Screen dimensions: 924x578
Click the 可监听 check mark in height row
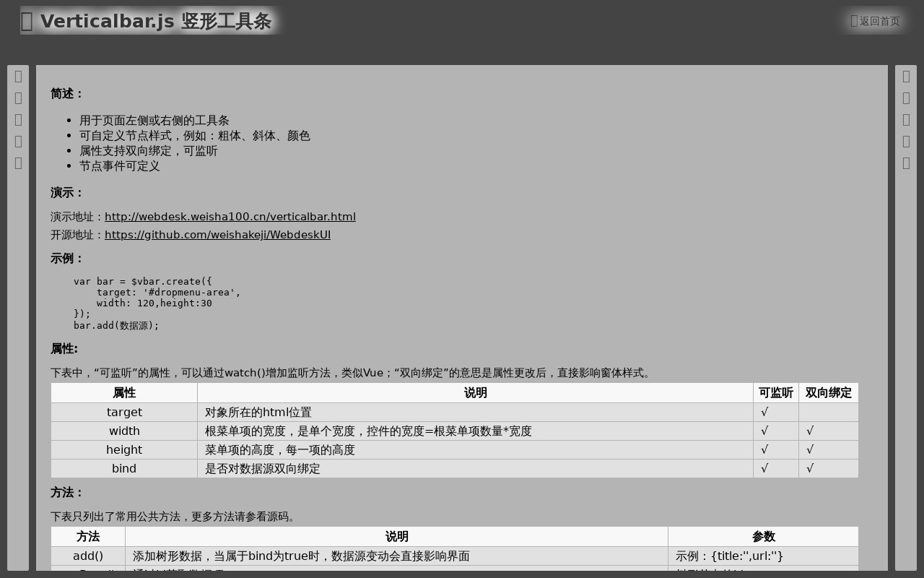pyautogui.click(x=764, y=450)
